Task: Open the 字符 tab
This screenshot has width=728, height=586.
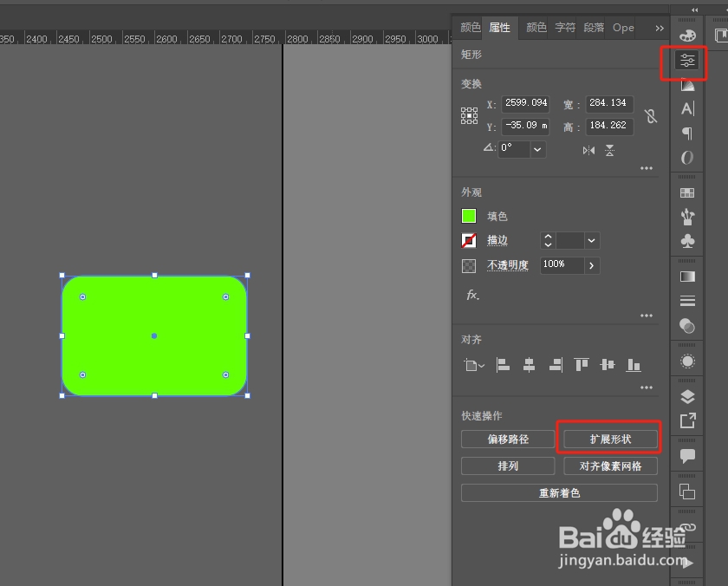Action: (x=565, y=28)
